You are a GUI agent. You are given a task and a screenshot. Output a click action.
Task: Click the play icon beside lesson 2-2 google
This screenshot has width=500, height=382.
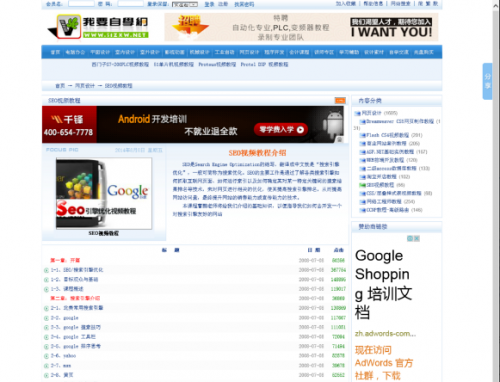(x=46, y=318)
